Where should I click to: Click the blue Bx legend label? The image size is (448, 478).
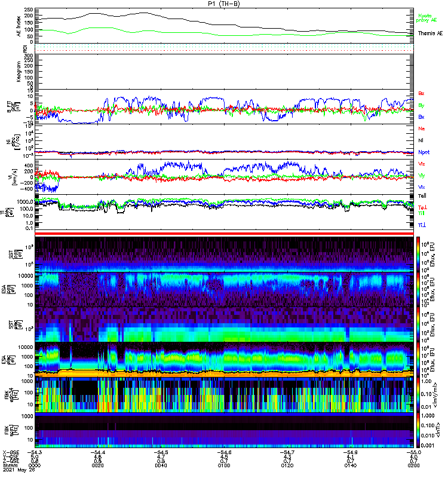(x=421, y=117)
